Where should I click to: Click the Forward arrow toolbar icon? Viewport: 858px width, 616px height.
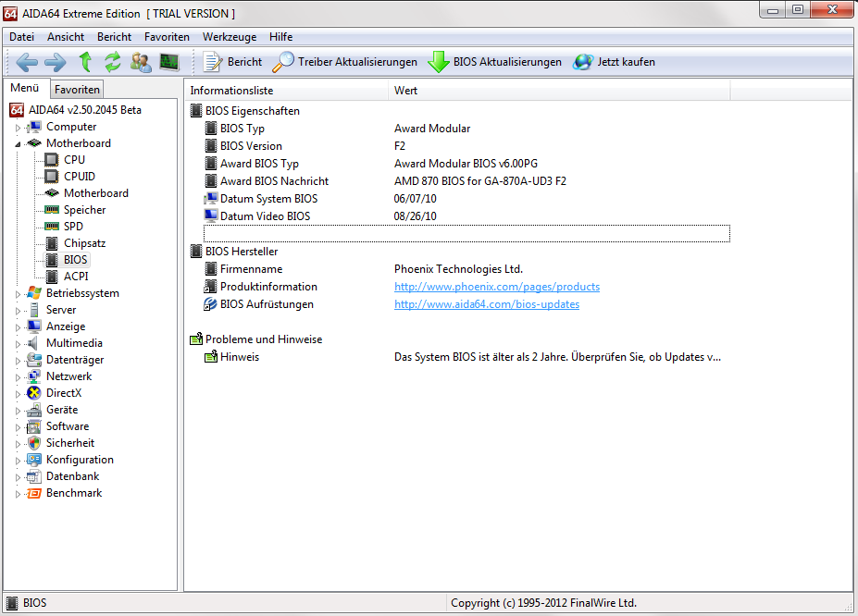(56, 62)
